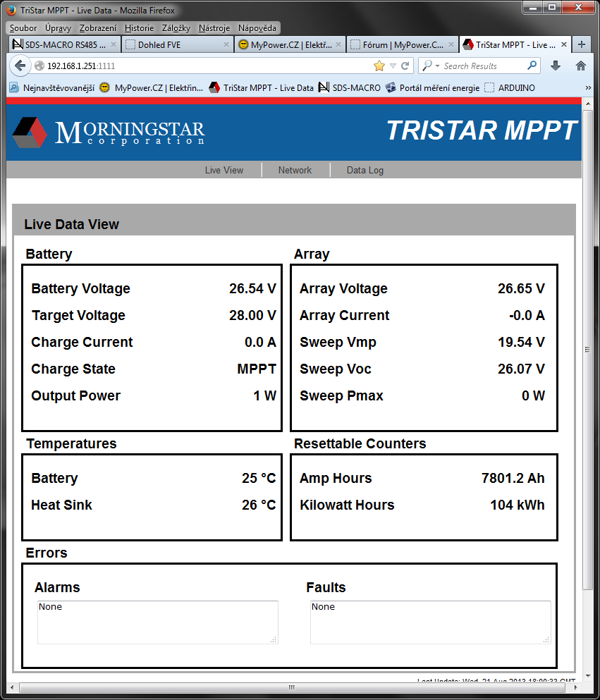Switch to the SDS-MACRO RS485 tab
Image resolution: width=600 pixels, height=700 pixels.
(65, 44)
